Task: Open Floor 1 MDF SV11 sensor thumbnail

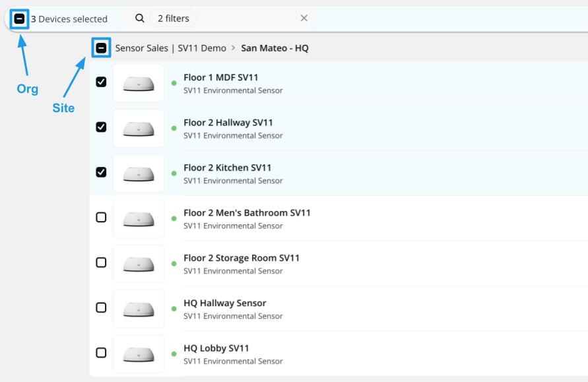Action: click(x=139, y=83)
